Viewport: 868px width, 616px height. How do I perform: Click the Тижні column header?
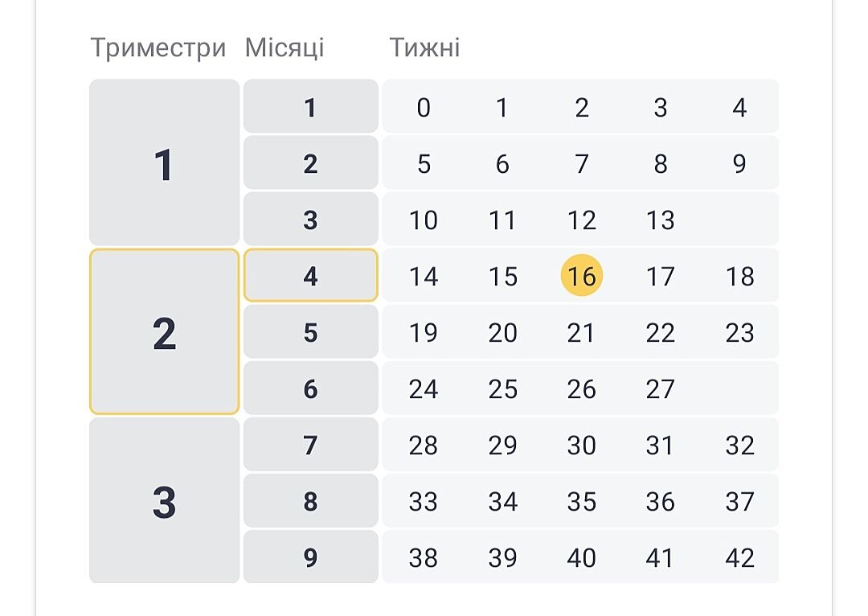(424, 47)
